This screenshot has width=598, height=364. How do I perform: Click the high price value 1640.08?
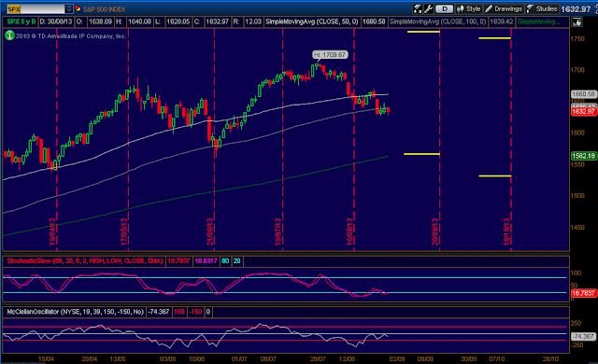139,21
